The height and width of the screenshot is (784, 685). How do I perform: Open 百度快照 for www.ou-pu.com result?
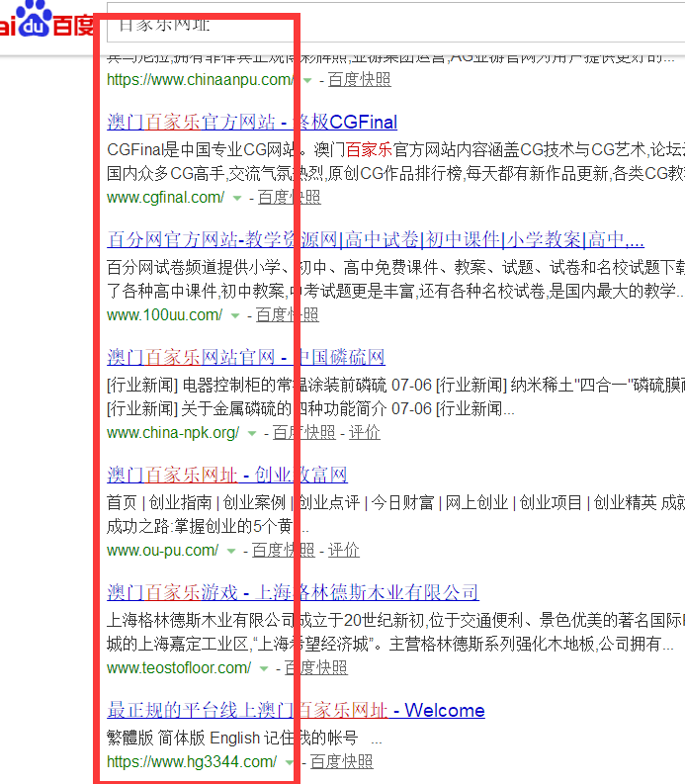[283, 550]
